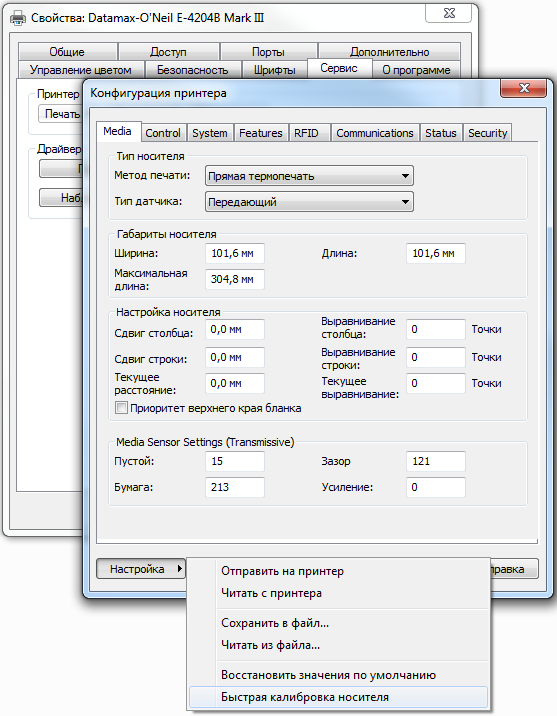The width and height of the screenshot is (557, 716).
Task: Select Сохранить в файл... menu item
Action: 338,623
